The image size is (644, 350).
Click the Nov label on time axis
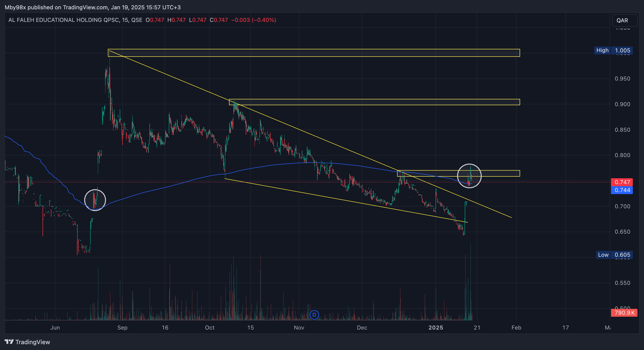coord(299,327)
